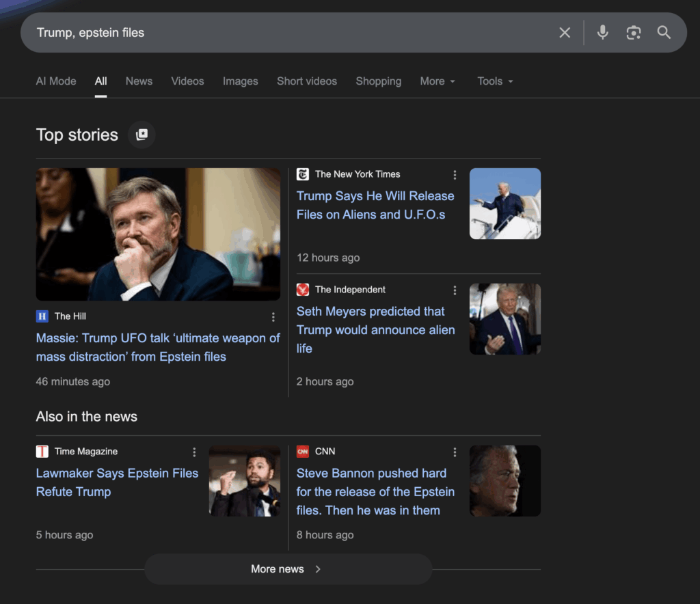Switch to the News tab
This screenshot has width=700, height=604.
pyautogui.click(x=139, y=81)
